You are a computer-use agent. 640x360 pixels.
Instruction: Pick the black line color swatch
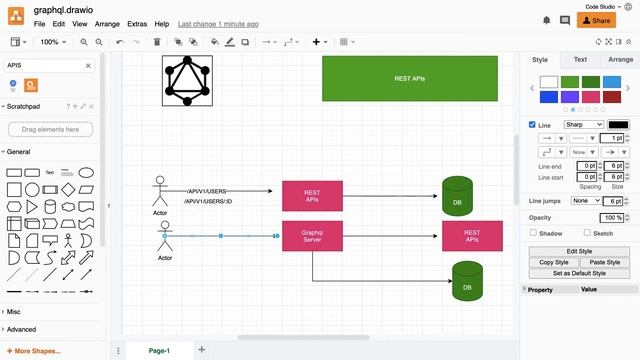[618, 125]
